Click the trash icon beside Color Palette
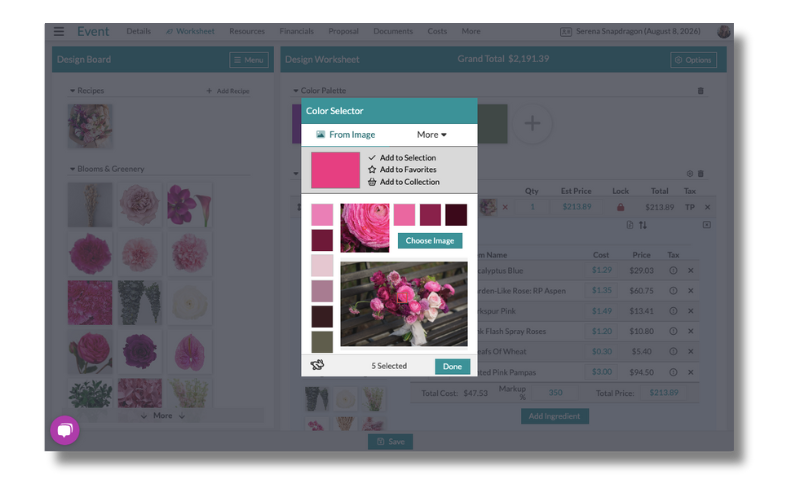Screen dimensions: 800x500 click(x=700, y=91)
